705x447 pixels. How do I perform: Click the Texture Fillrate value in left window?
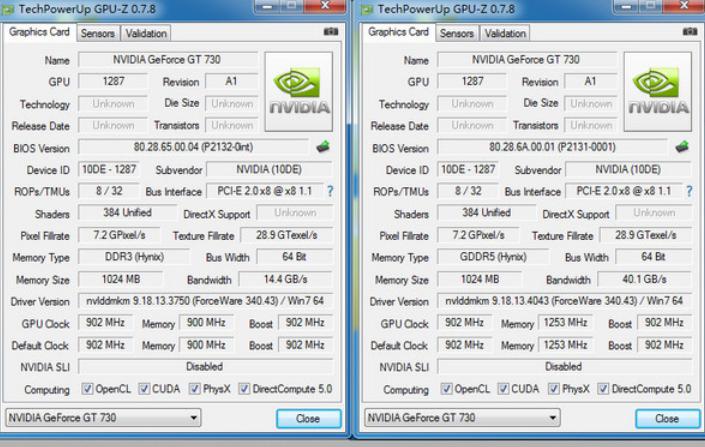286,235
